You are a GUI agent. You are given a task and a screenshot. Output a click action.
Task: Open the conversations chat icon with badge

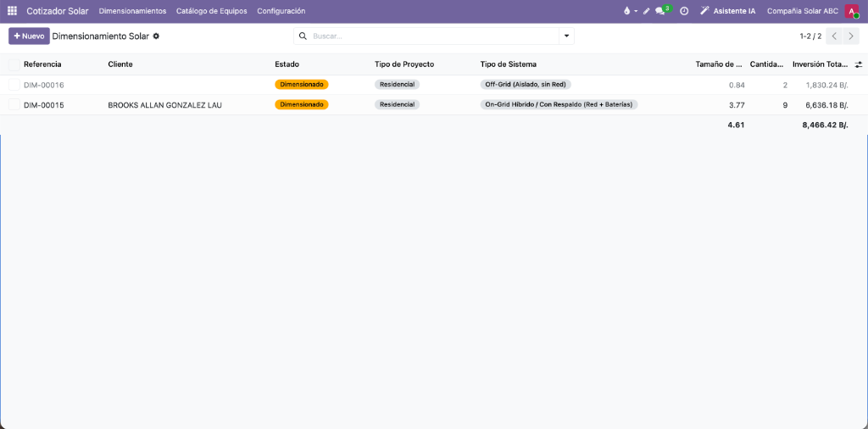tap(660, 11)
